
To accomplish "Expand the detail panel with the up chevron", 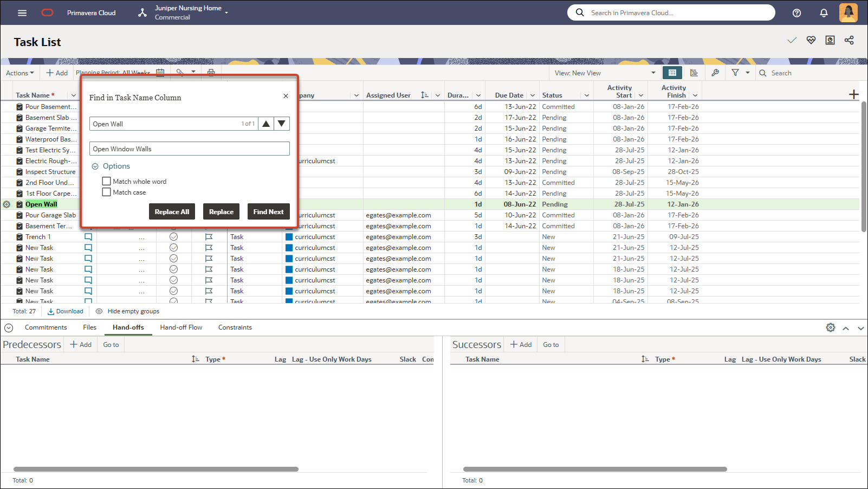I will pos(846,328).
